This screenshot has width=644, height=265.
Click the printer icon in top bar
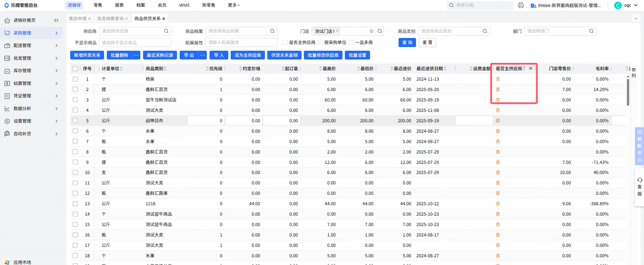(x=521, y=5)
